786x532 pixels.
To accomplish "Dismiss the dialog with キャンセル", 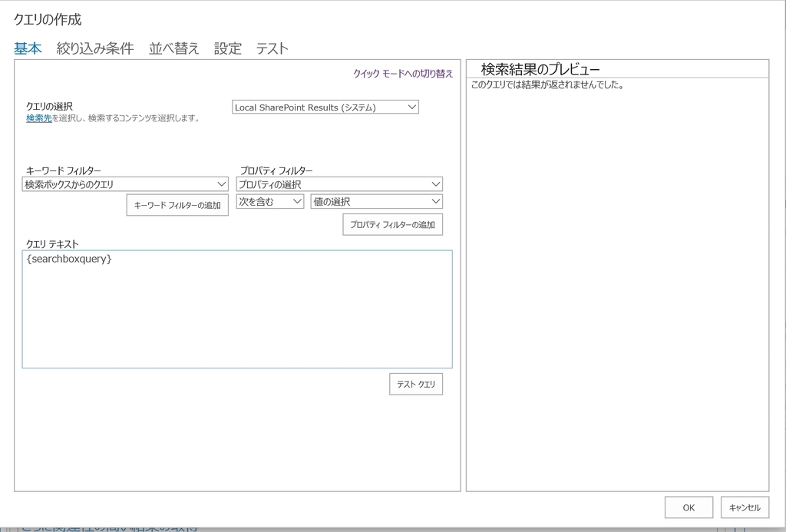I will click(x=744, y=507).
